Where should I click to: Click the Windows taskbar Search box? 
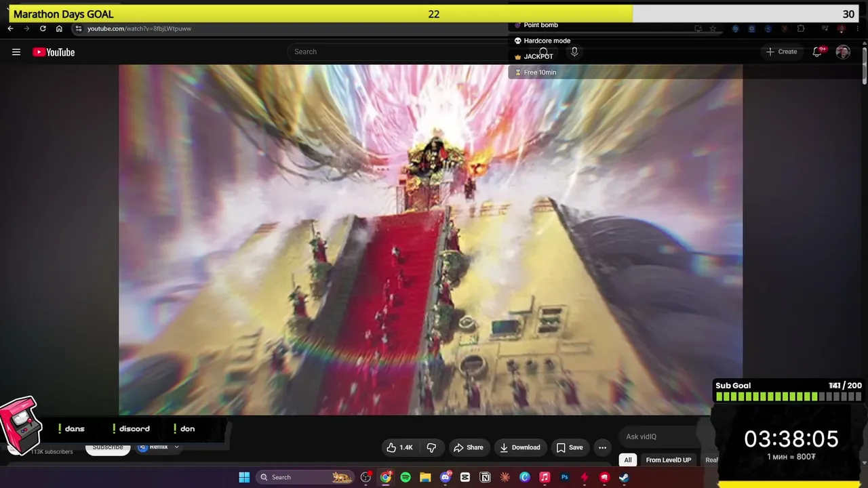305,477
